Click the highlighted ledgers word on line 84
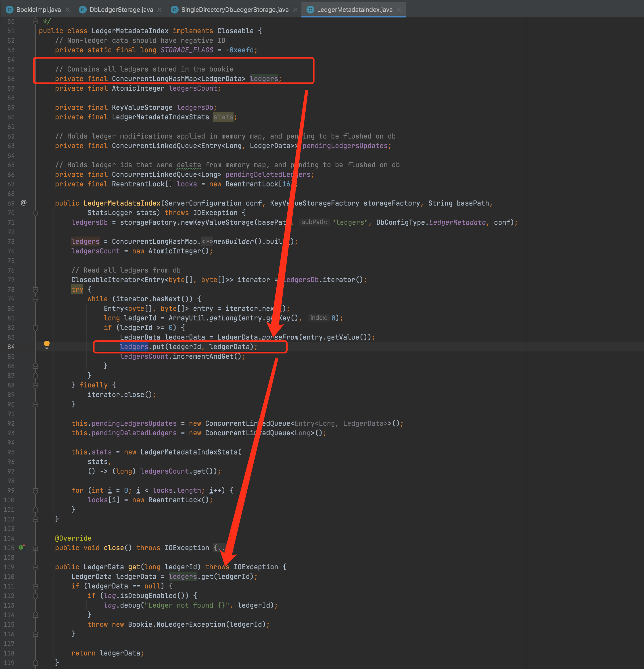644x669 pixels. click(x=134, y=347)
